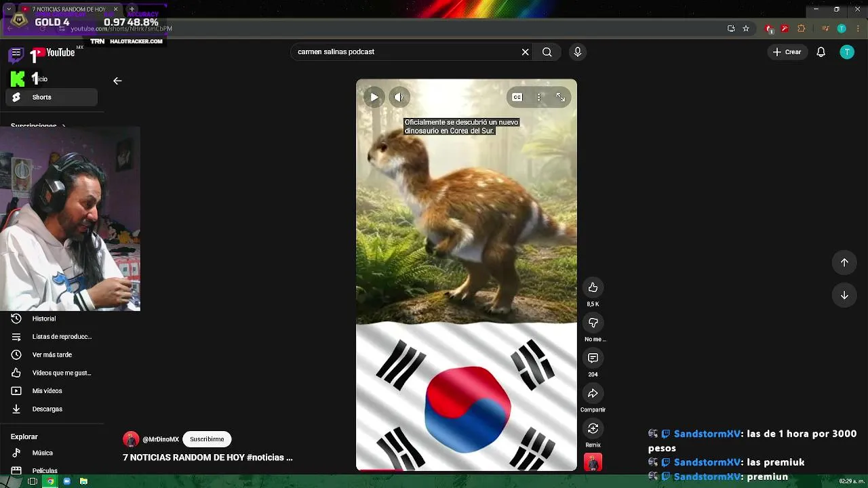Open Chrome three-dot menu
Viewport: 868px width, 488px height.
(857, 28)
